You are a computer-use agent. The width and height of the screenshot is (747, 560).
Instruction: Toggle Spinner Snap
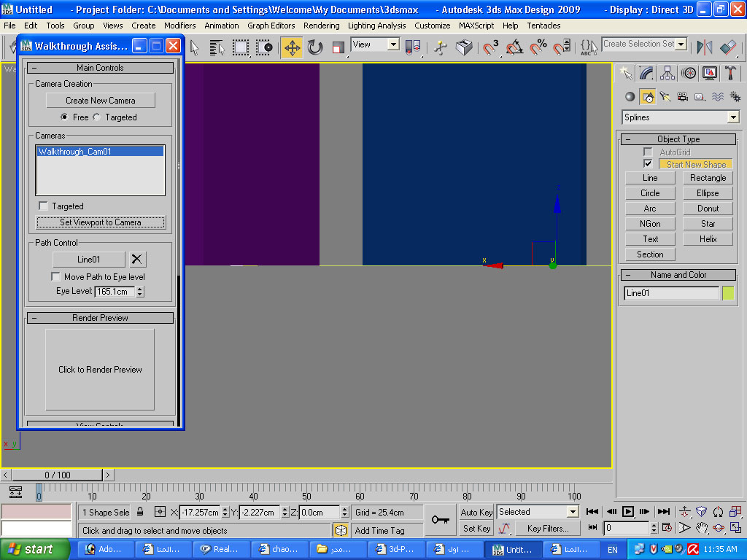coord(562,47)
